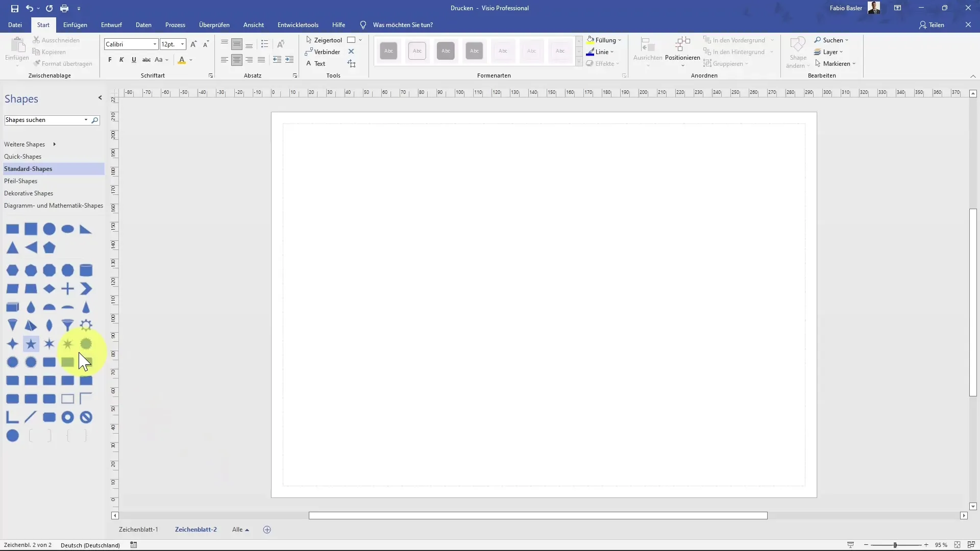This screenshot has height=551, width=980.
Task: Open the Suchen dropdown
Action: 831,40
